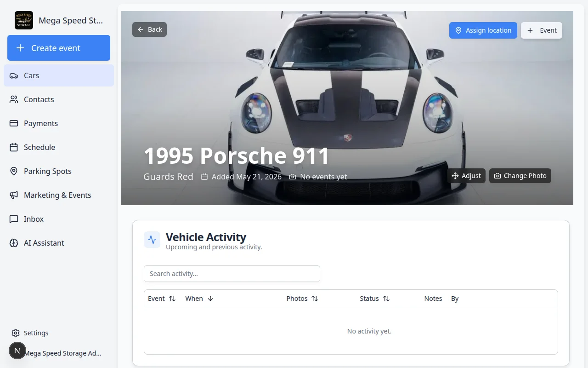This screenshot has height=368, width=588.
Task: Click the Search activity input field
Action: tap(232, 274)
